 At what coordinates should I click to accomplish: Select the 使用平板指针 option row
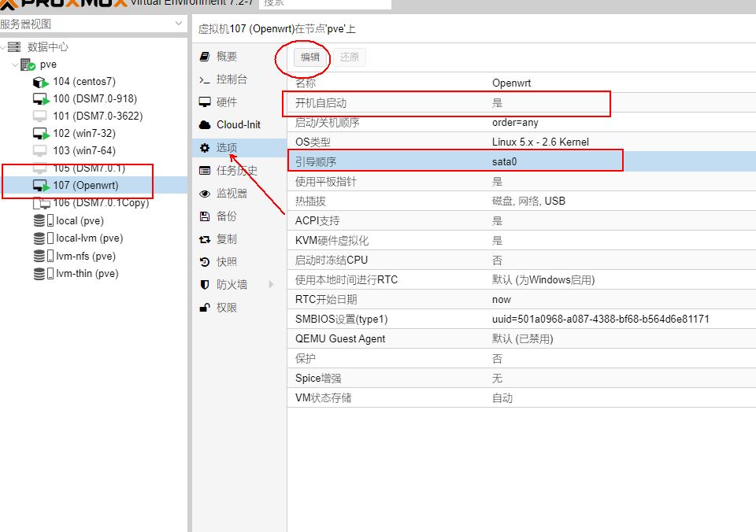[521, 181]
